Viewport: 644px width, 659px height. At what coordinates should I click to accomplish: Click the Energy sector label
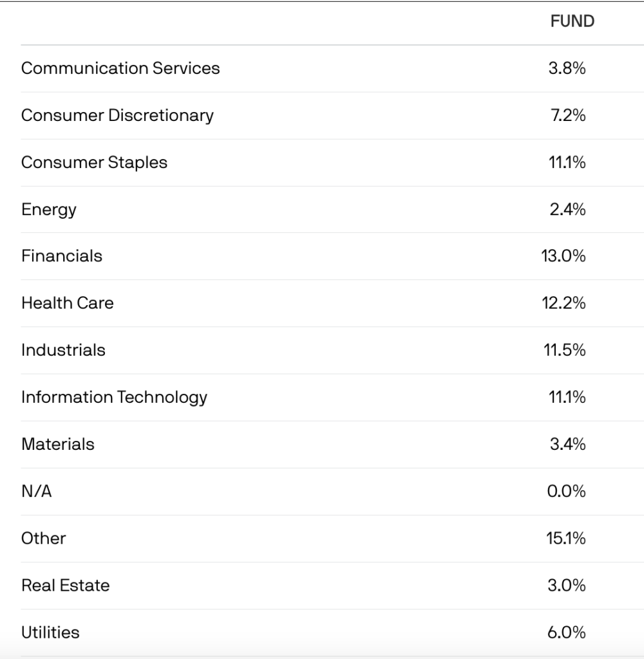tap(49, 209)
